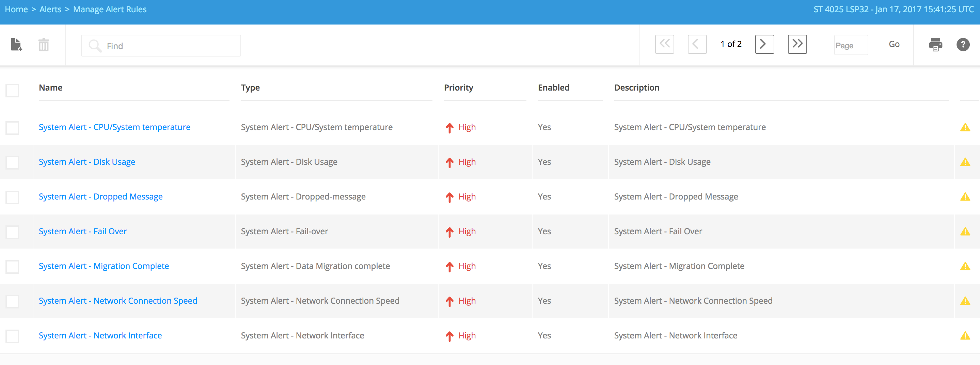Click warning icon for Fail Over row
The width and height of the screenshot is (980, 365).
(x=965, y=232)
